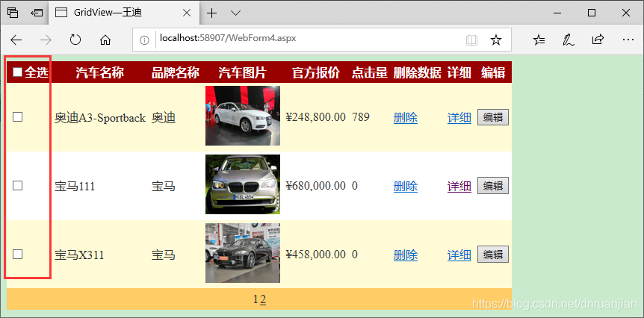Open the browser home page
Screen dimensions: 644x318
point(105,40)
